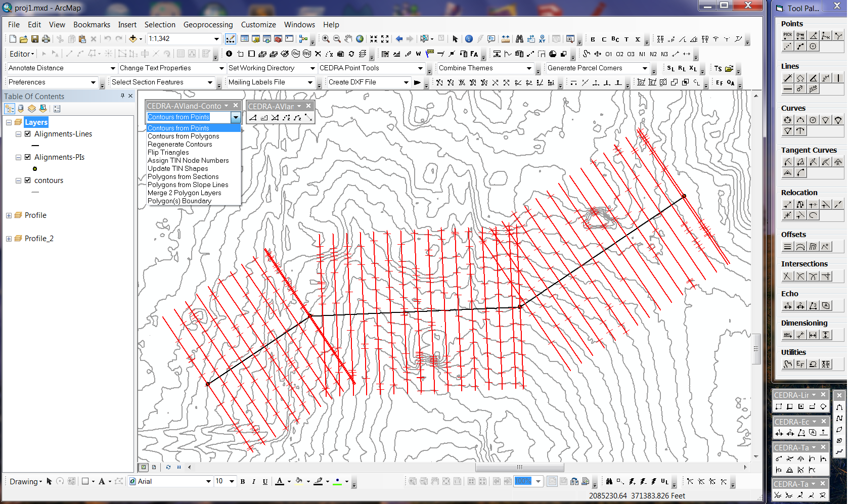This screenshot has width=850, height=504.
Task: Click the ModelBuilder window icon
Action: 303,39
